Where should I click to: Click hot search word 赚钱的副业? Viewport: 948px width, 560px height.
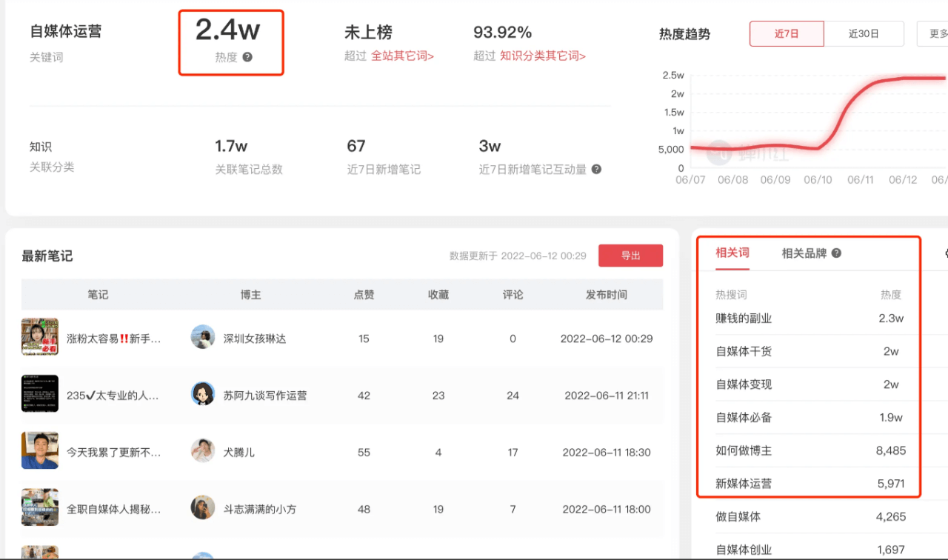744,318
